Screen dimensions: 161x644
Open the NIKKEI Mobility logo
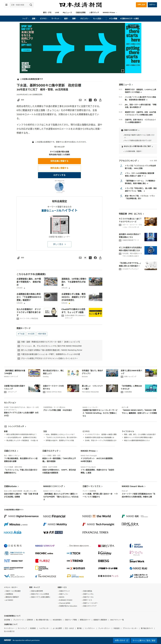pyautogui.click(x=55, y=524)
